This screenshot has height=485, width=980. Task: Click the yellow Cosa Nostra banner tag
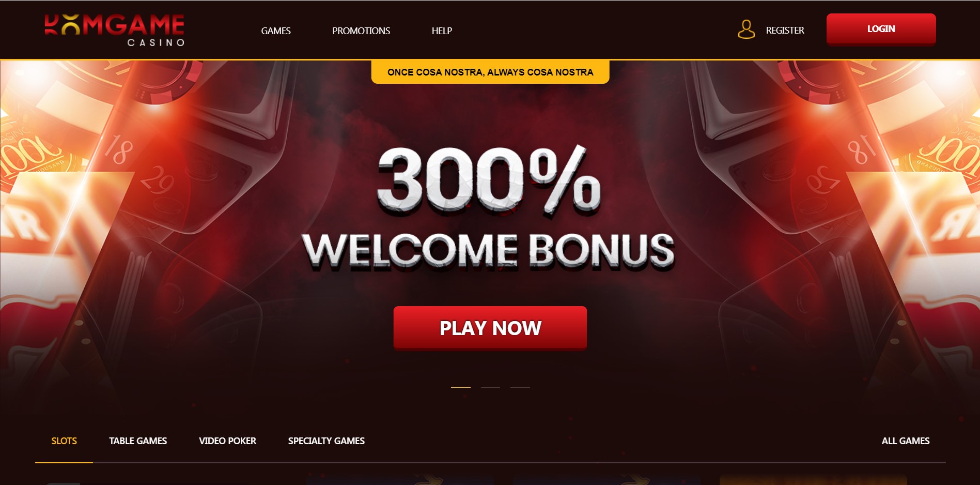[490, 72]
